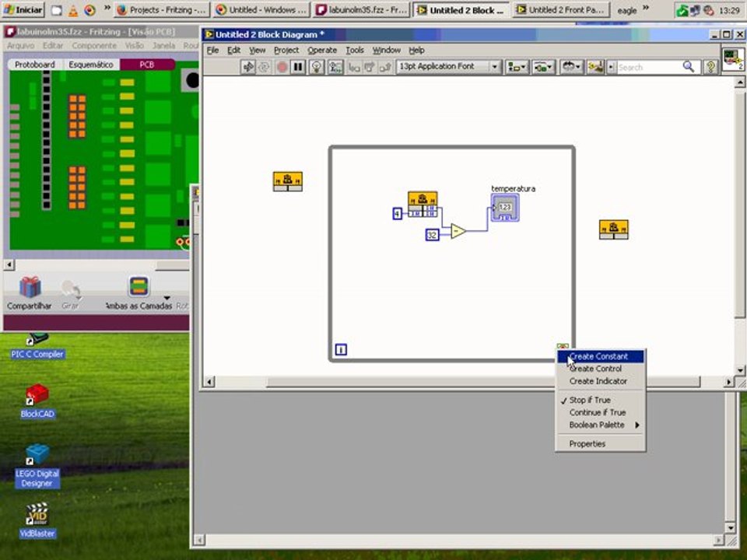Click Step Into toolbar button
The height and width of the screenshot is (560, 747).
click(x=353, y=67)
